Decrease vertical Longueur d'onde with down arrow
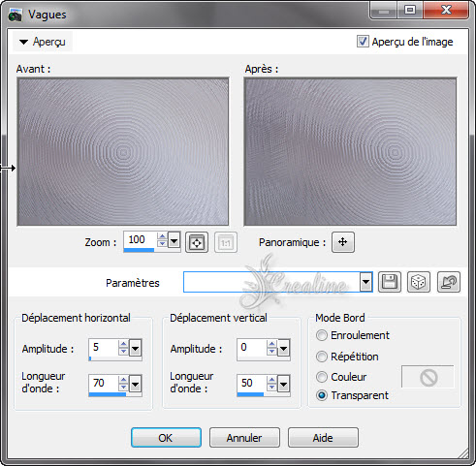476x466 pixels. tap(271, 387)
